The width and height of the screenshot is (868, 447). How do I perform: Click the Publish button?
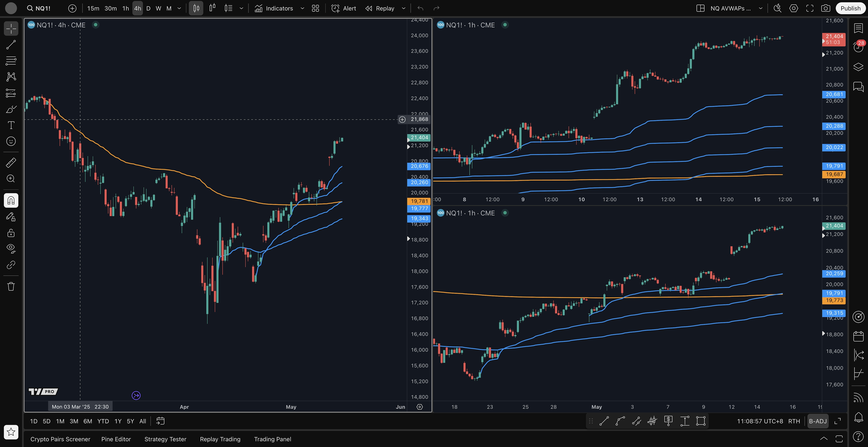pos(850,8)
